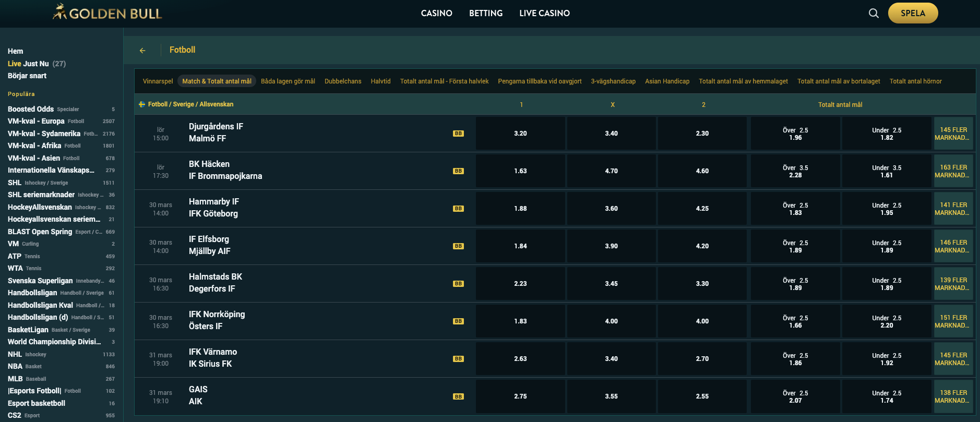Select home odds 2.63 for IFK Värnamo
This screenshot has height=422, width=980.
(520, 359)
